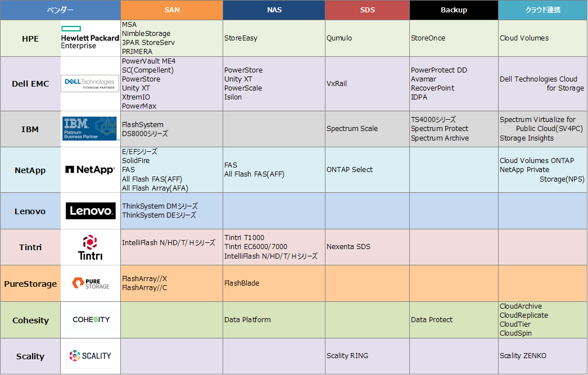The height and width of the screenshot is (375, 588).
Task: Click the bold "HPE" vendor name label
Action: click(30, 39)
